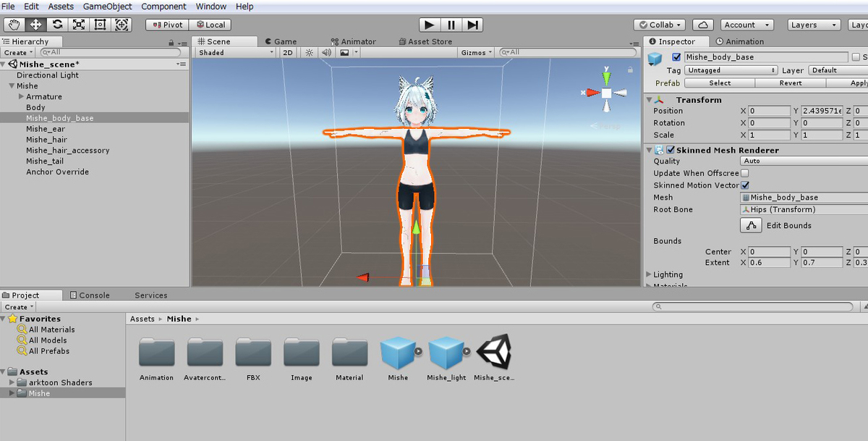Toggle Mishe_body_base active checkbox
The image size is (868, 441).
point(676,57)
